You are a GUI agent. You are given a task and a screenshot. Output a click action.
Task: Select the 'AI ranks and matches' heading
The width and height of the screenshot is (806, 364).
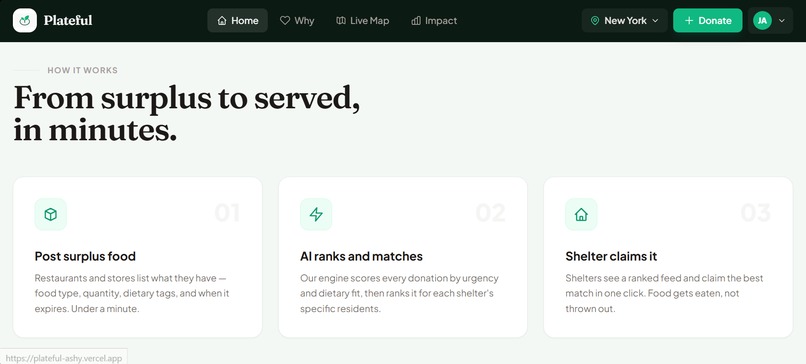361,256
